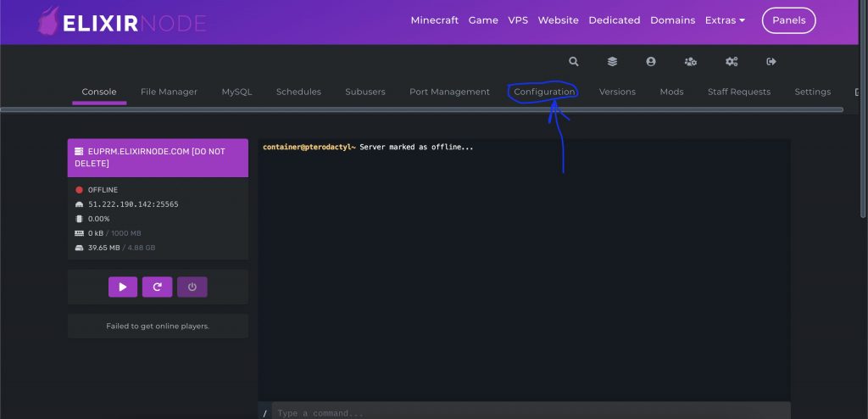Open the Staff Requests tab

click(739, 92)
